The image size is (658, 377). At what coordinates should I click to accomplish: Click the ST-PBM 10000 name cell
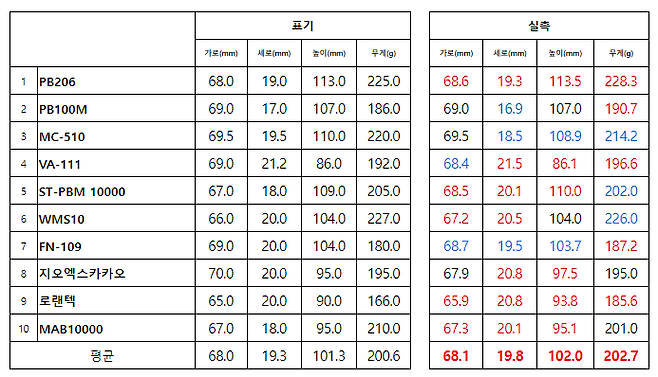point(116,191)
